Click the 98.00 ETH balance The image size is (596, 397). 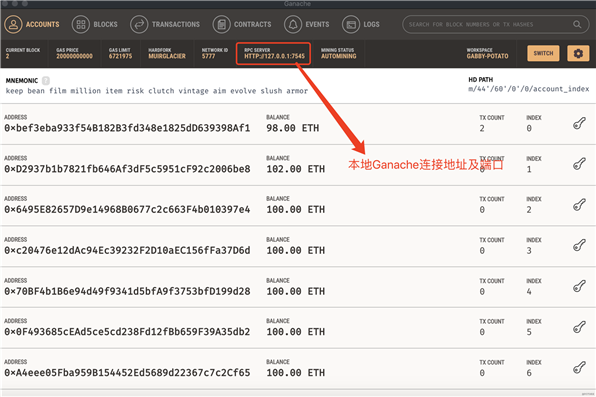tap(293, 128)
